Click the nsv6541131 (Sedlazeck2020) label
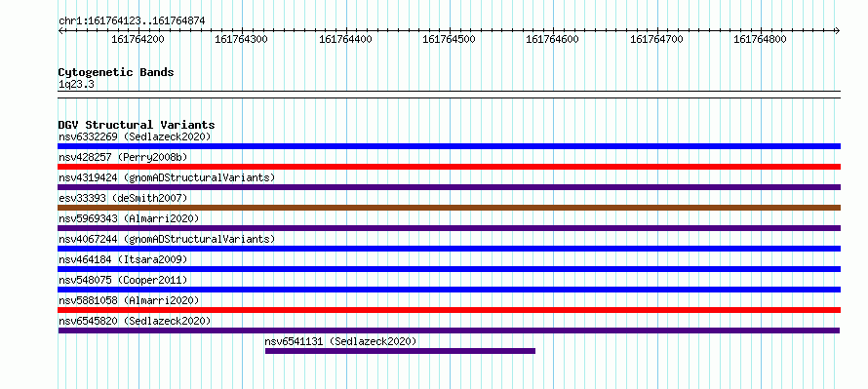 pyautogui.click(x=340, y=341)
